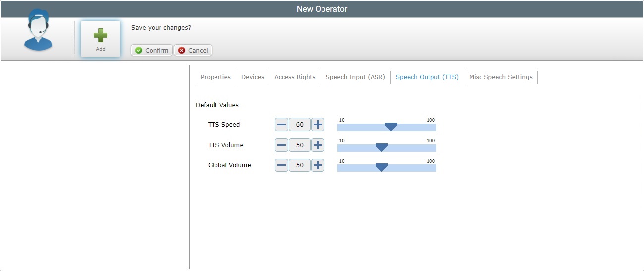The image size is (644, 271).
Task: Increase Global Volume with plus button
Action: (318, 165)
